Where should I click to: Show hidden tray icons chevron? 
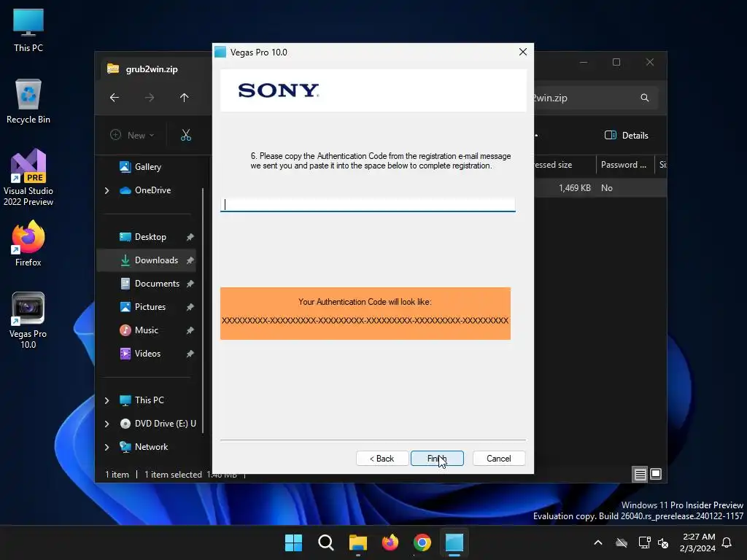(598, 542)
